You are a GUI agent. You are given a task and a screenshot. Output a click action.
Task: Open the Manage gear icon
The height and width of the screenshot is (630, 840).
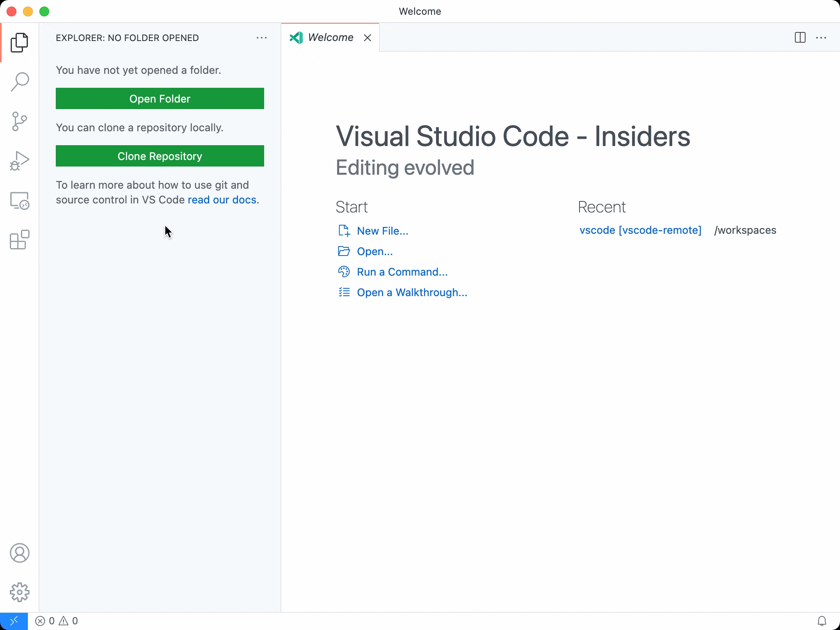[19, 592]
